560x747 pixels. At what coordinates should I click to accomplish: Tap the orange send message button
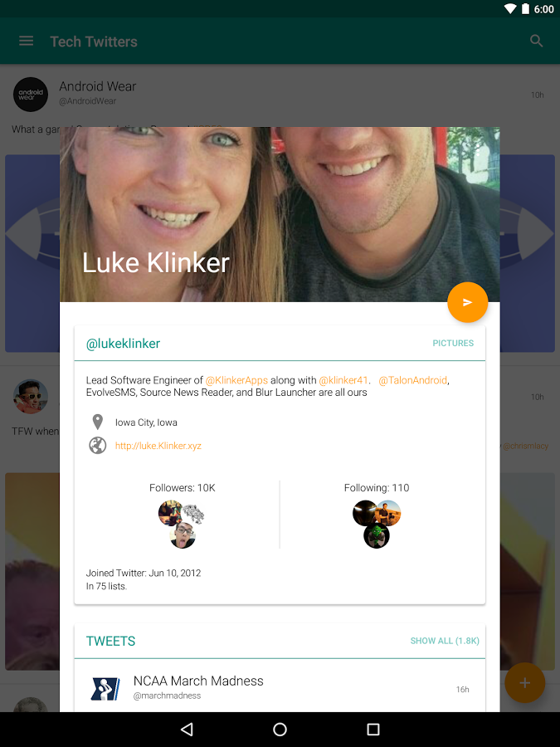[x=468, y=302]
